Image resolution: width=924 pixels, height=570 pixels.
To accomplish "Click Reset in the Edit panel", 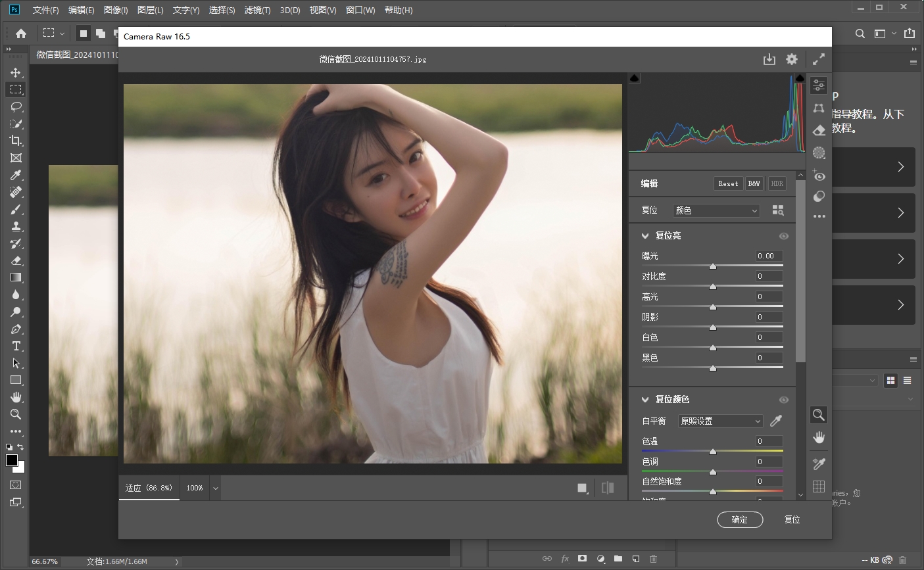I will coord(727,183).
